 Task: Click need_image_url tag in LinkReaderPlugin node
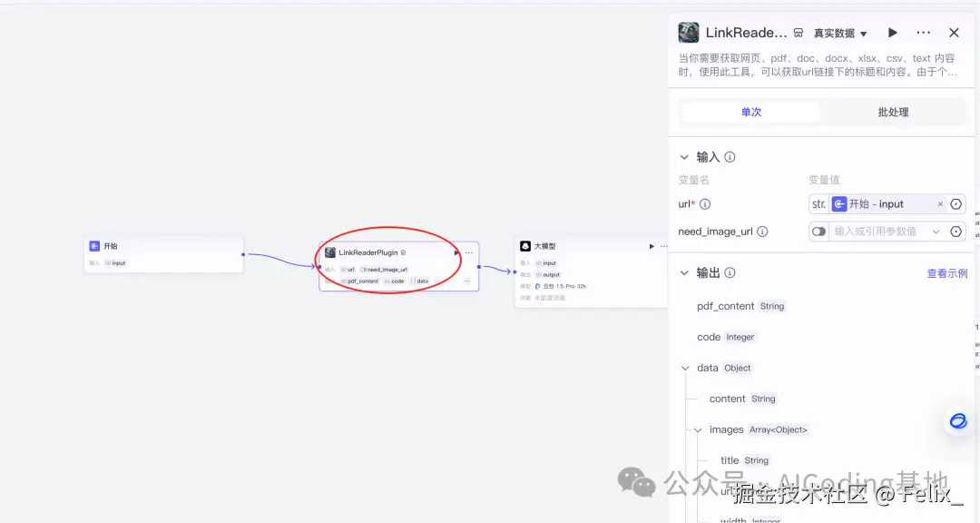point(384,270)
